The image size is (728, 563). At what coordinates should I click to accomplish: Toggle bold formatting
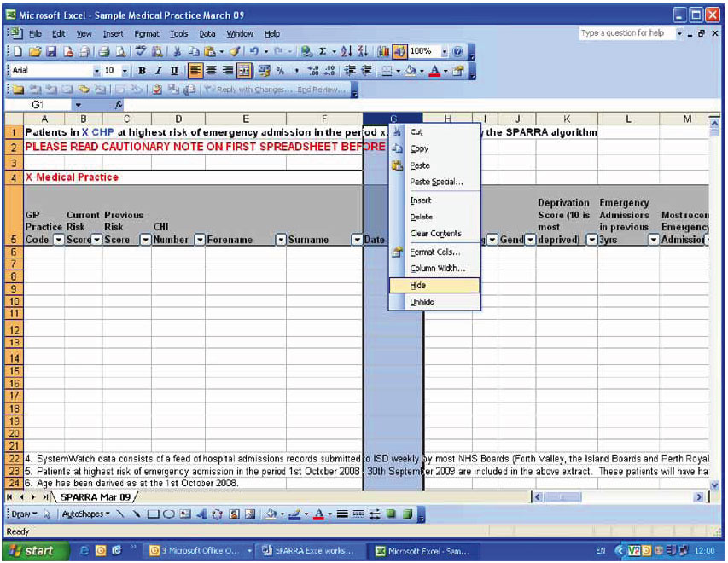pyautogui.click(x=142, y=71)
